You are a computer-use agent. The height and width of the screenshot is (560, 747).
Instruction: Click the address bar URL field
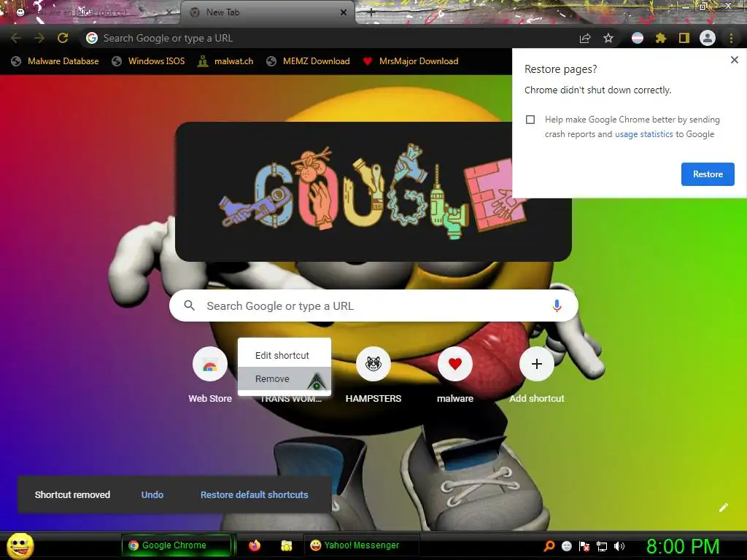329,38
